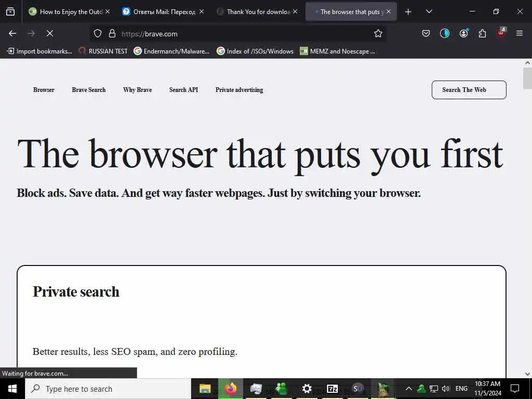The height and width of the screenshot is (399, 532).
Task: Click the scrollbar up arrow
Action: 527,63
